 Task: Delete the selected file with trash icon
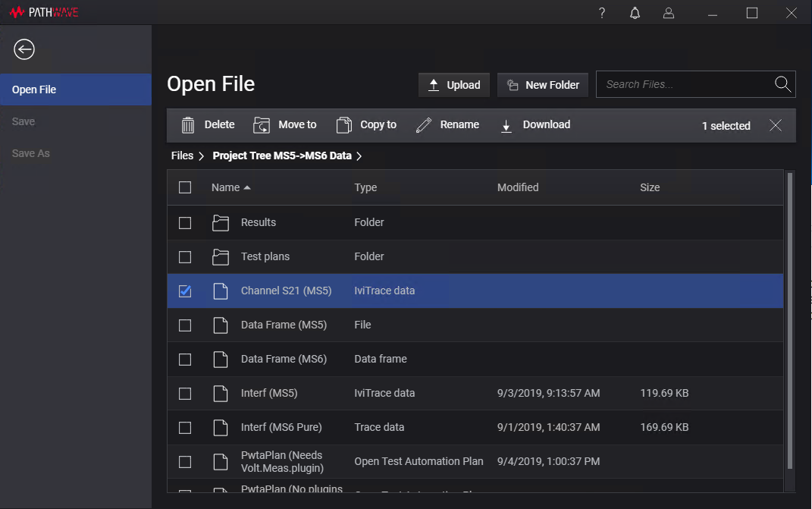click(188, 125)
